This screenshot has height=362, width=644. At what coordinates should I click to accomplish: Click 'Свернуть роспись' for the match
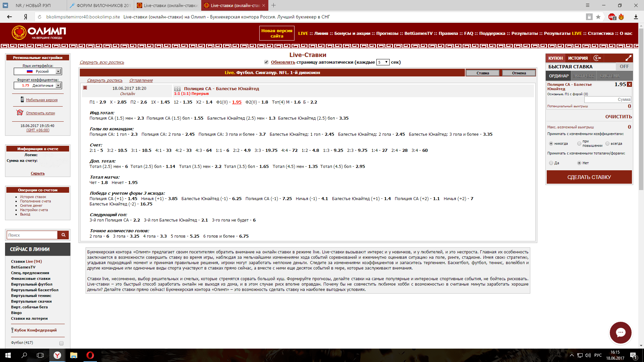pyautogui.click(x=105, y=80)
